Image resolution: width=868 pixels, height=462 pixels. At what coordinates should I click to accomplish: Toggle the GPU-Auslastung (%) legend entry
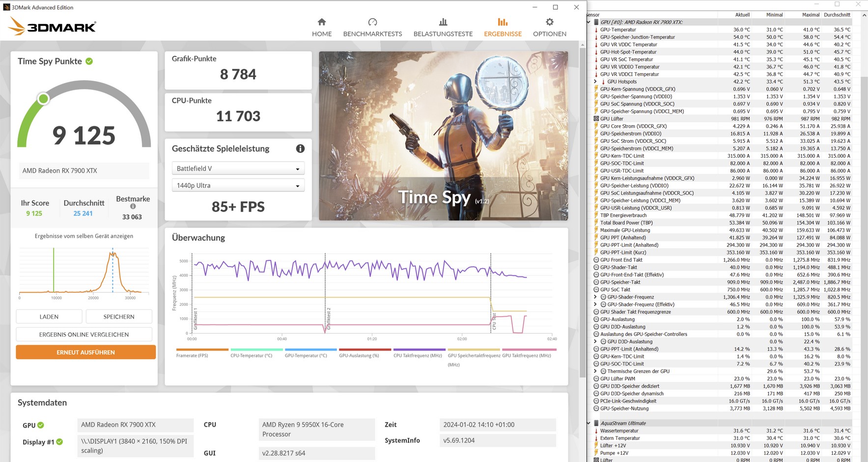(x=365, y=353)
